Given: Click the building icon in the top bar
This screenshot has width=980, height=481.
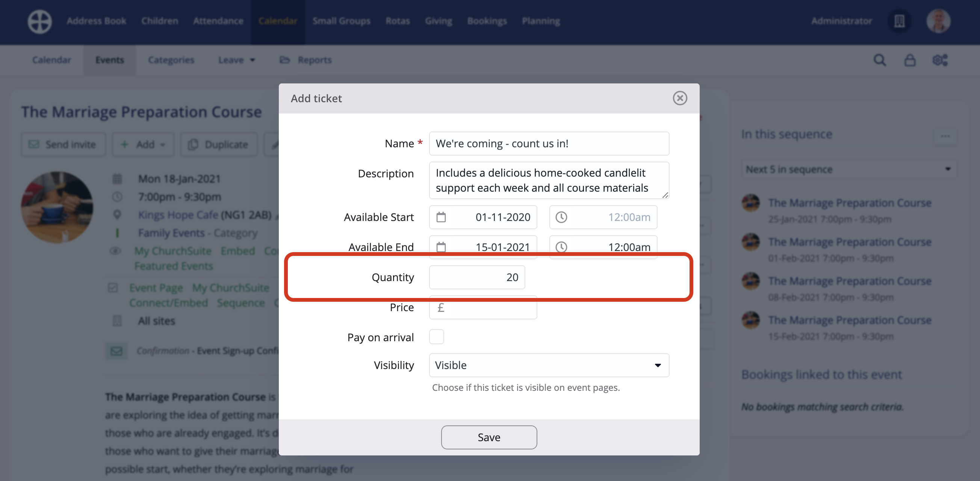Looking at the screenshot, I should (899, 21).
